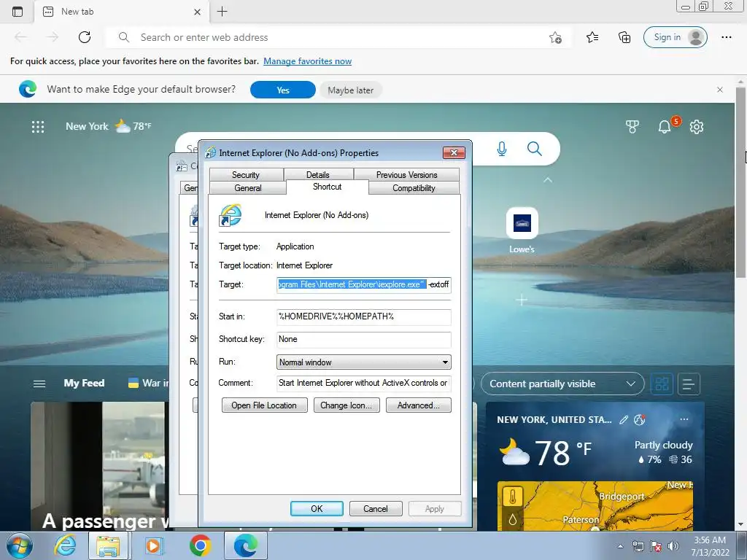
Task: Open notifications bell icon
Action: [x=665, y=127]
